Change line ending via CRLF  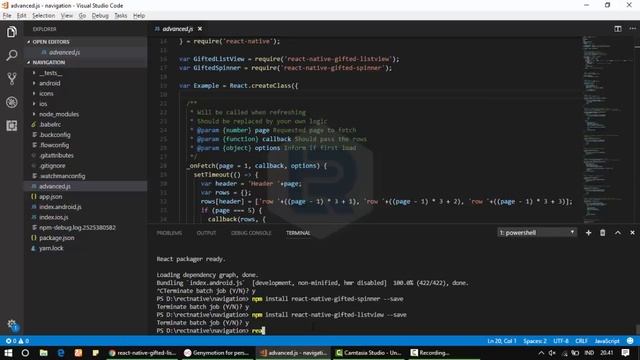click(582, 341)
